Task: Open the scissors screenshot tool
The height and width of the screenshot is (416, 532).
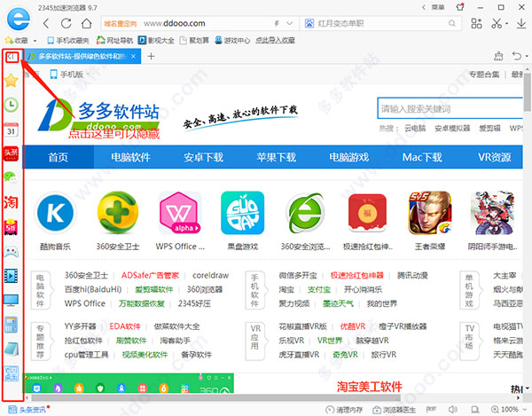Action: 497,23
